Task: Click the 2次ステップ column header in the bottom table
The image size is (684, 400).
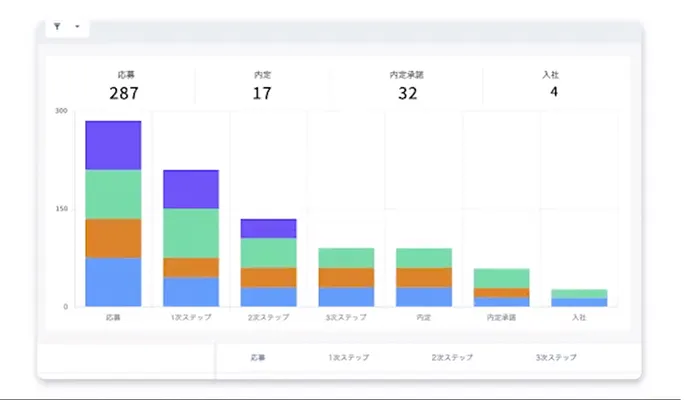Action: point(452,357)
